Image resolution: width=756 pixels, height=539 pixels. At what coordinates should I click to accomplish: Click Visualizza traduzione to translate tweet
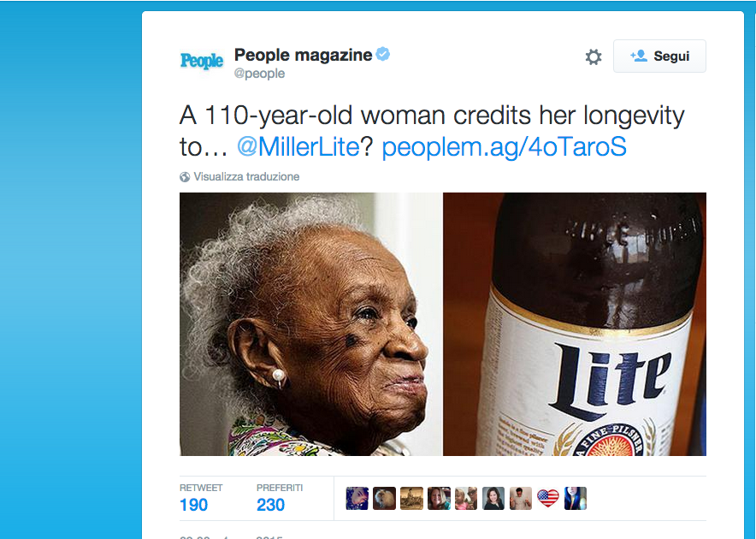tap(246, 176)
